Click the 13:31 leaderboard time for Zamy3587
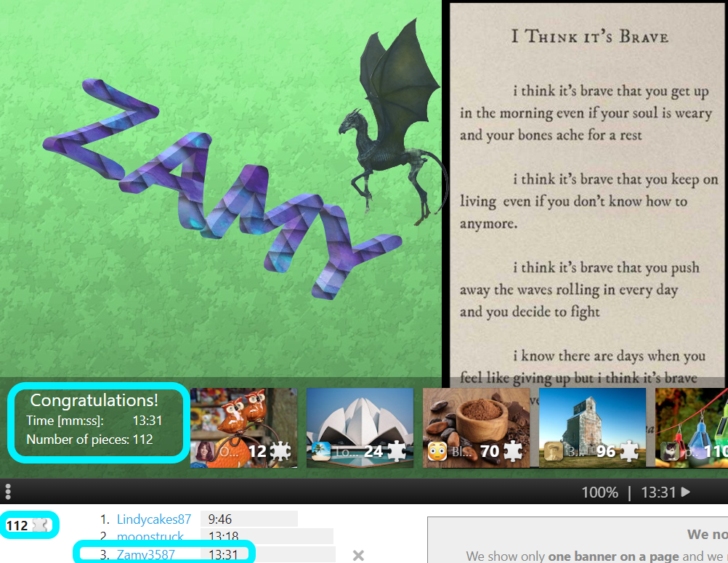Image resolution: width=728 pixels, height=563 pixels. pos(223,554)
